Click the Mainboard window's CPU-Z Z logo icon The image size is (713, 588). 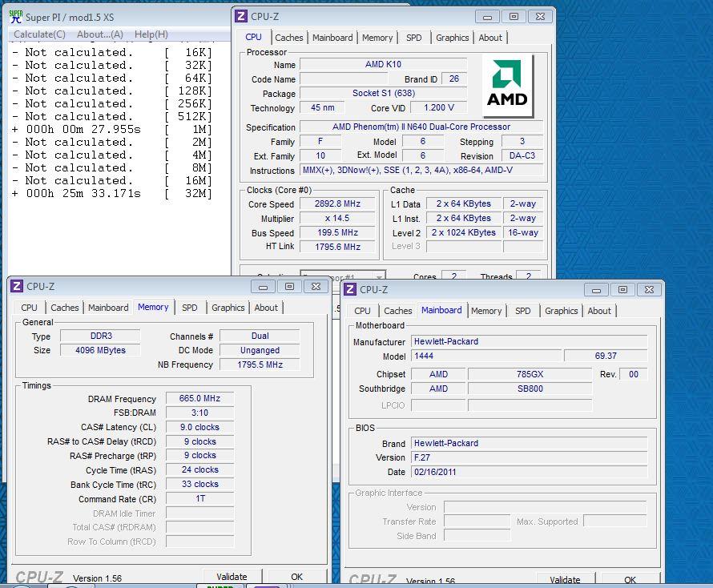click(350, 289)
